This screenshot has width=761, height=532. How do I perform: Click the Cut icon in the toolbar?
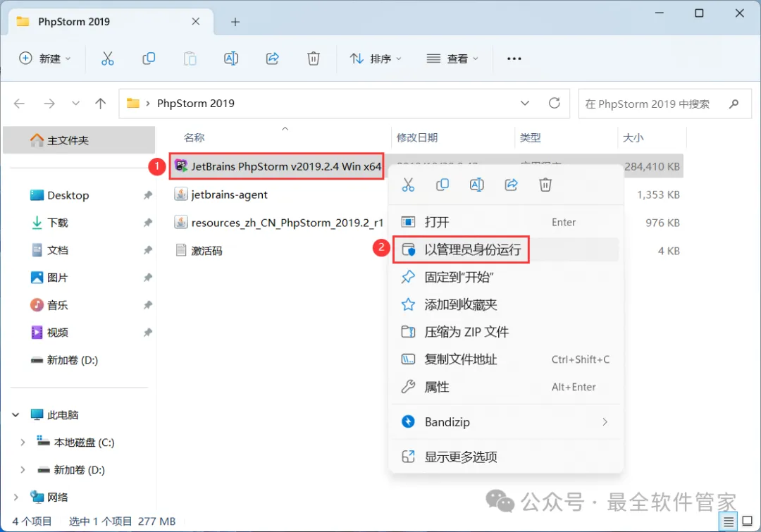click(x=107, y=58)
